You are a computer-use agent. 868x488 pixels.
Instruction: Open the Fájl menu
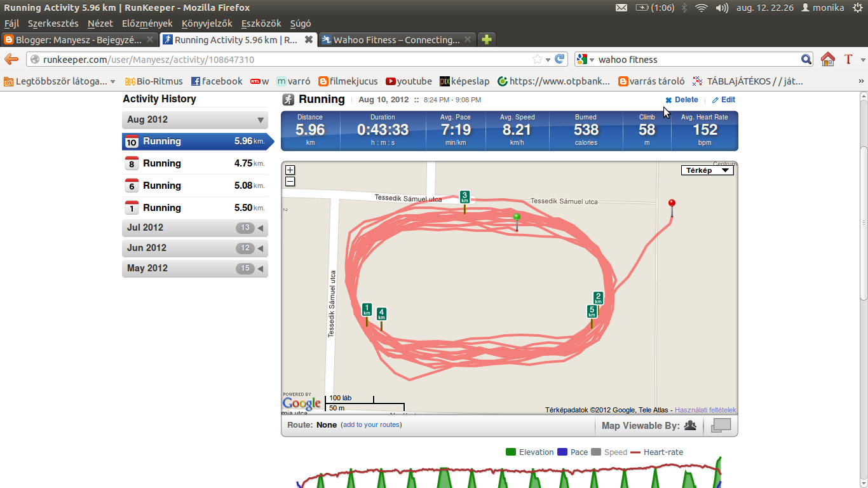(11, 24)
